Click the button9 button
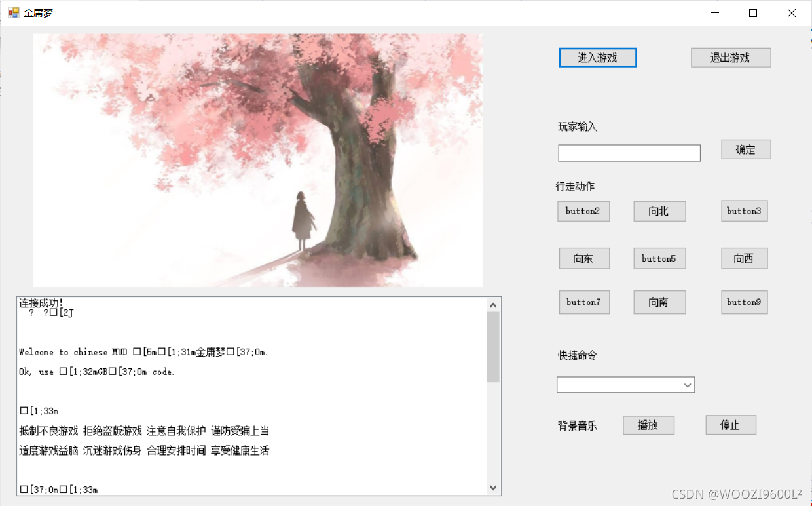The image size is (812, 506). coord(744,302)
